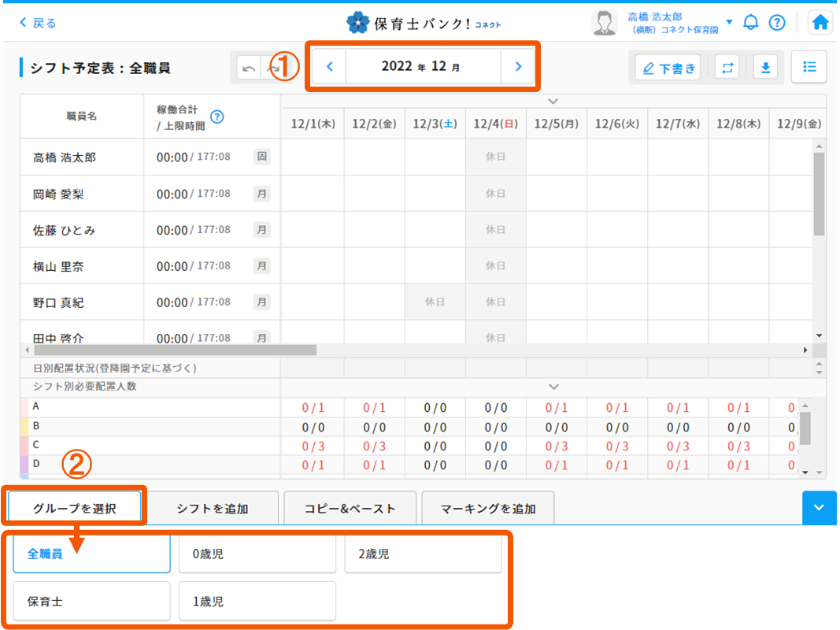The width and height of the screenshot is (840, 630).
Task: Click the home icon button
Action: coord(820,23)
